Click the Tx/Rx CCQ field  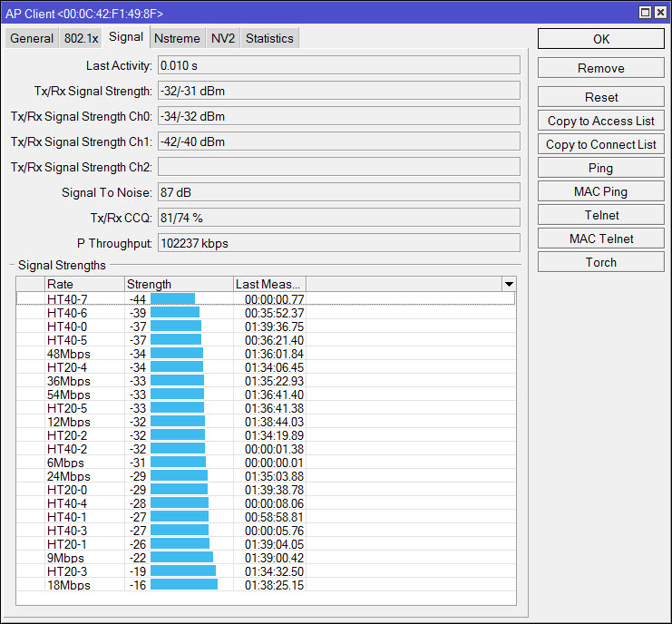339,218
